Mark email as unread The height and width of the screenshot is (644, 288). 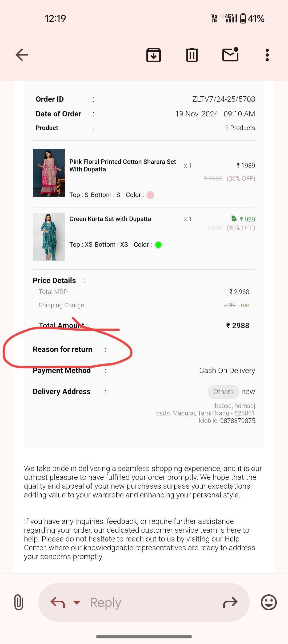pyautogui.click(x=230, y=54)
